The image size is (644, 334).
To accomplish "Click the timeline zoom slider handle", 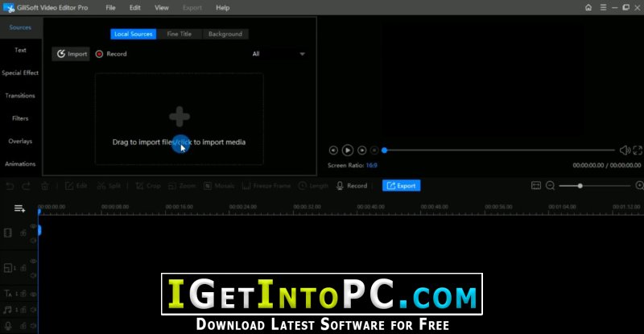I will [580, 186].
